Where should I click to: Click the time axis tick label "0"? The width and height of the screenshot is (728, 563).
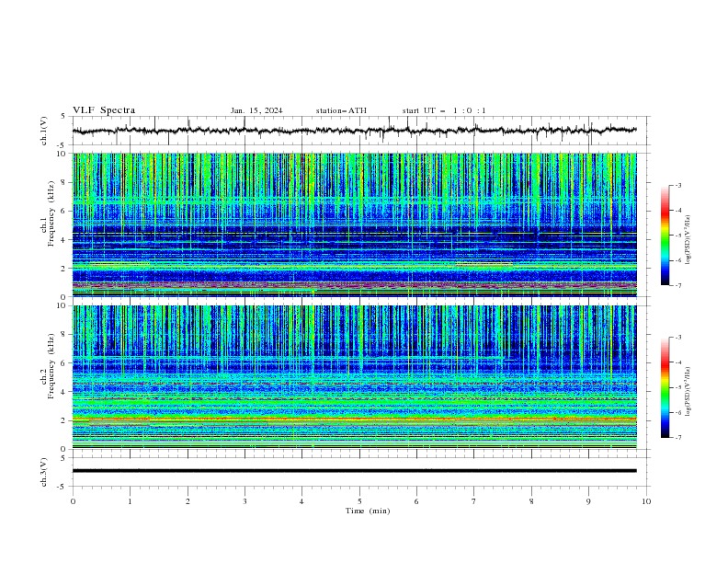(73, 501)
